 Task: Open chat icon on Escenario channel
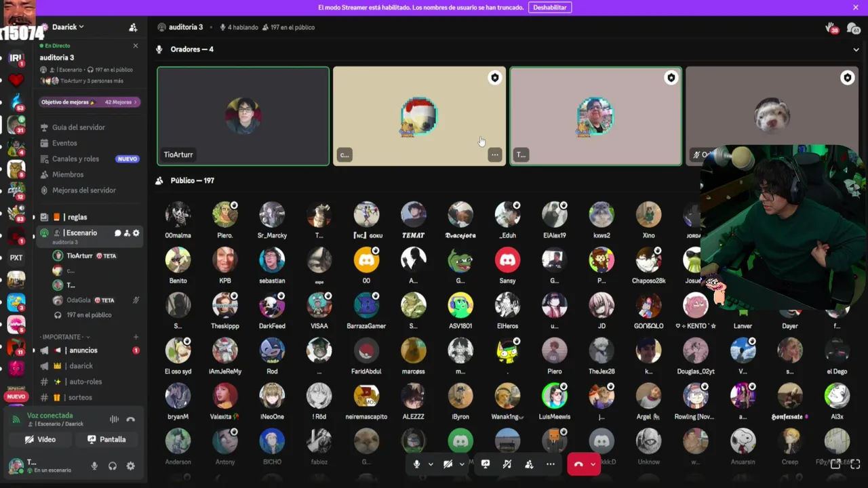[x=117, y=233]
